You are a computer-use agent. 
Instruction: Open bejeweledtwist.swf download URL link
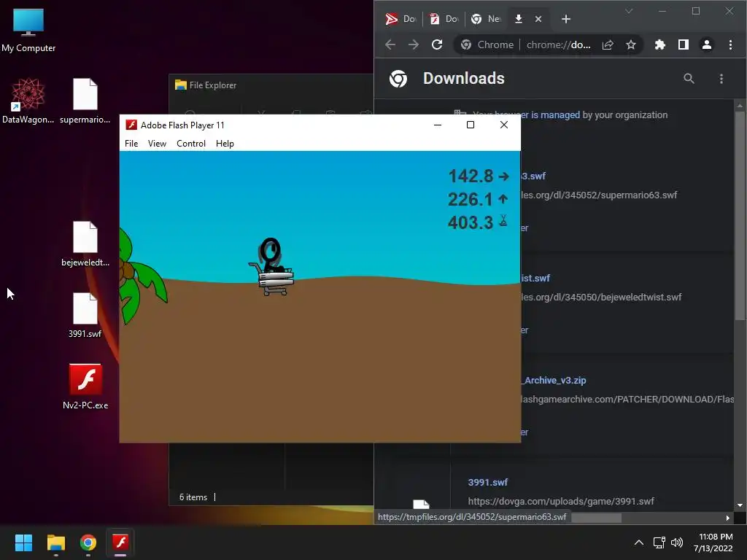pyautogui.click(x=601, y=297)
